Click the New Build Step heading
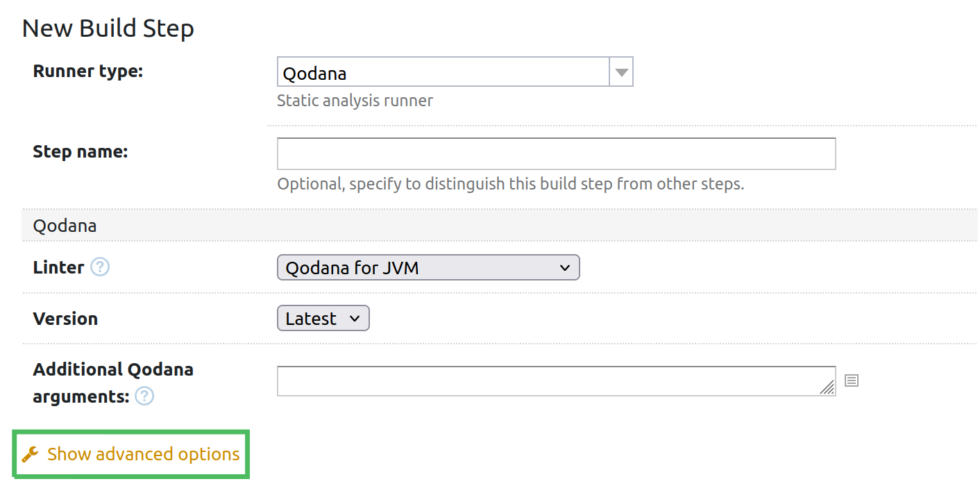The width and height of the screenshot is (980, 486). [x=108, y=28]
